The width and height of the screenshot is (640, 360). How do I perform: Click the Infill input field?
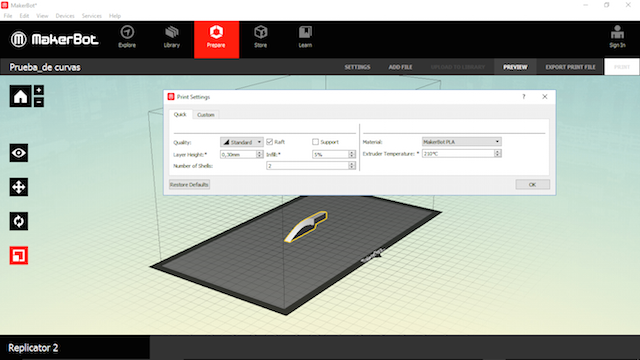tap(331, 154)
